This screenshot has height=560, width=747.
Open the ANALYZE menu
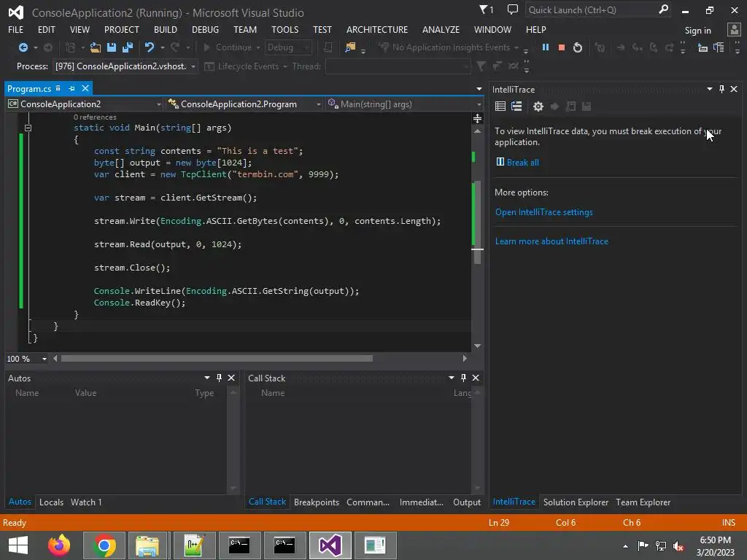[441, 29]
